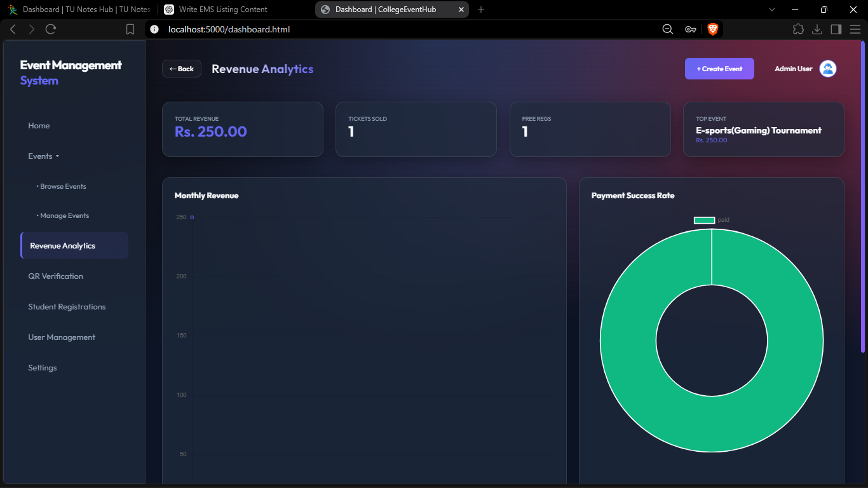Click the Back button
The image size is (868, 488).
coord(182,69)
